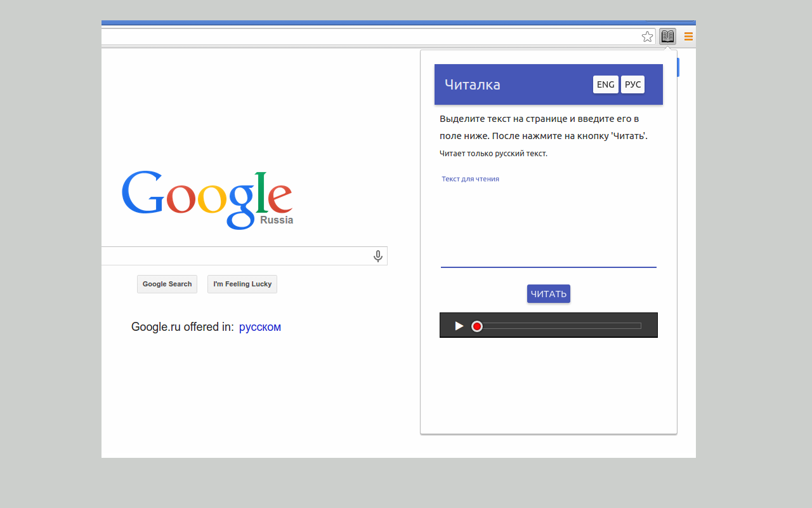812x508 pixels.
Task: Click 'Google.ru offered in:' text
Action: 183,327
